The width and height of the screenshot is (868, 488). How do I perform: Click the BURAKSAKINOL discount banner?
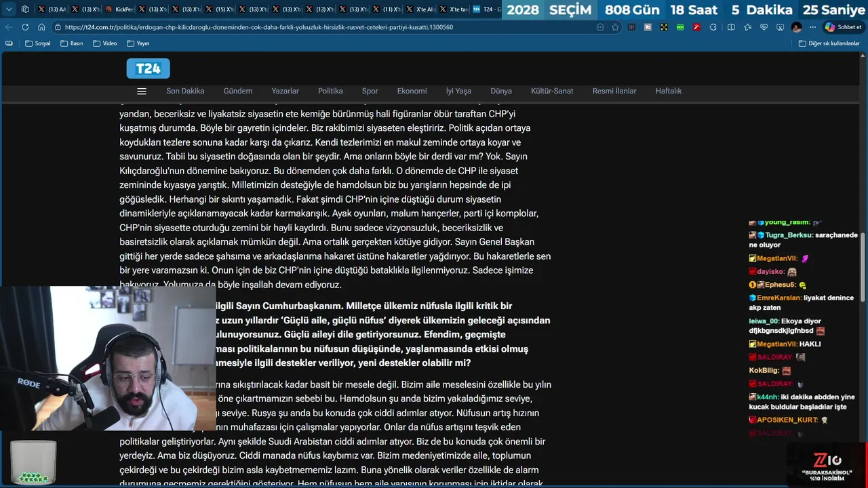(826, 464)
